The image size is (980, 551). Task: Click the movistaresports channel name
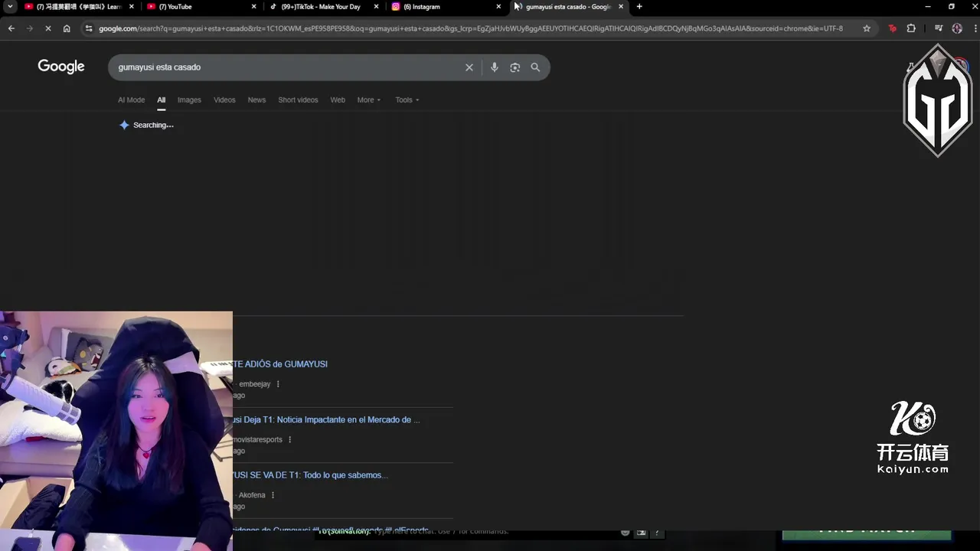coord(258,439)
